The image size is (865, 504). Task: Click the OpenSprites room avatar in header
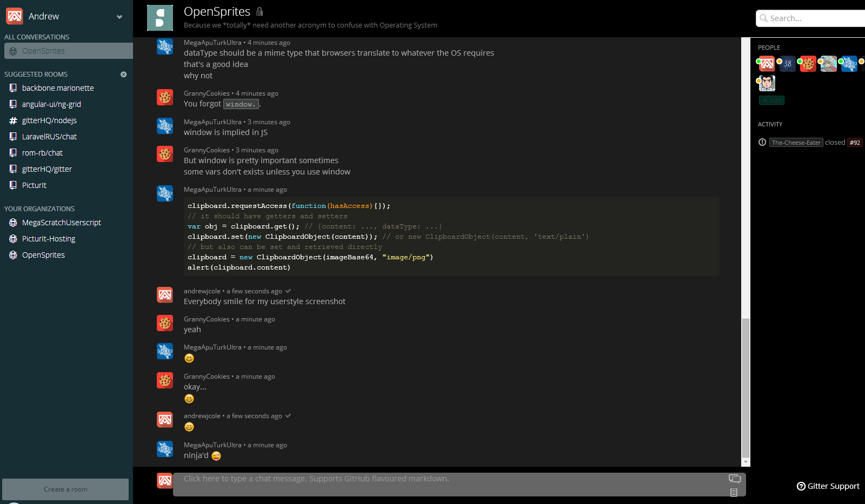[x=160, y=18]
